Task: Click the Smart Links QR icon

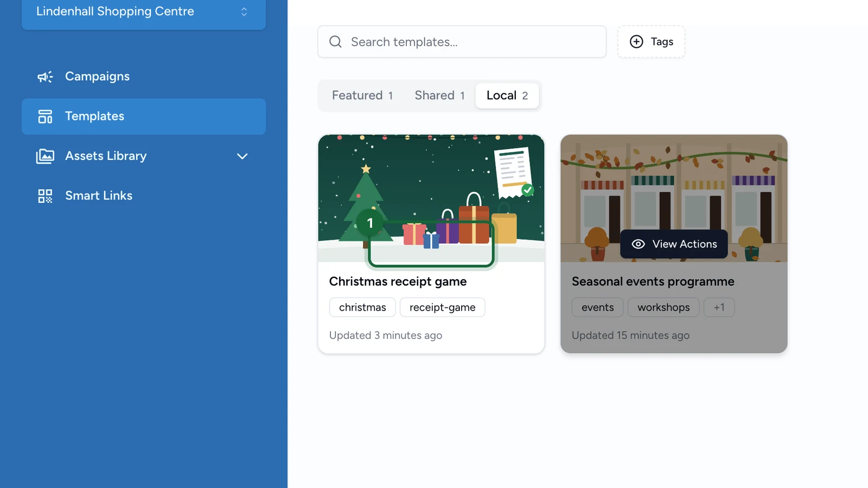Action: (45, 196)
